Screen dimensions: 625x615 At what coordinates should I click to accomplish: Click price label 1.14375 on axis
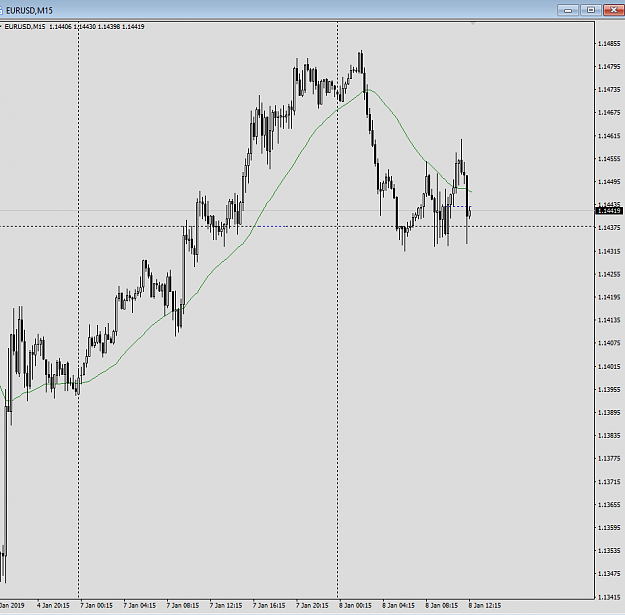tap(609, 228)
